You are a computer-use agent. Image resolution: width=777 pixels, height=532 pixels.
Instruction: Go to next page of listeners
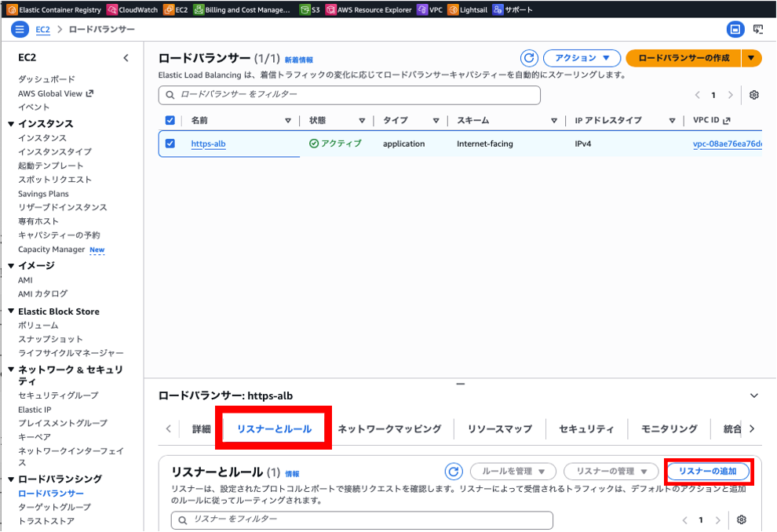point(717,519)
